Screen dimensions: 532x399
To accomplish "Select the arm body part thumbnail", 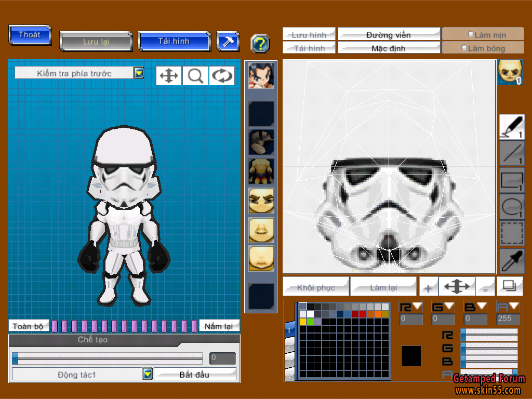I will pos(261,142).
